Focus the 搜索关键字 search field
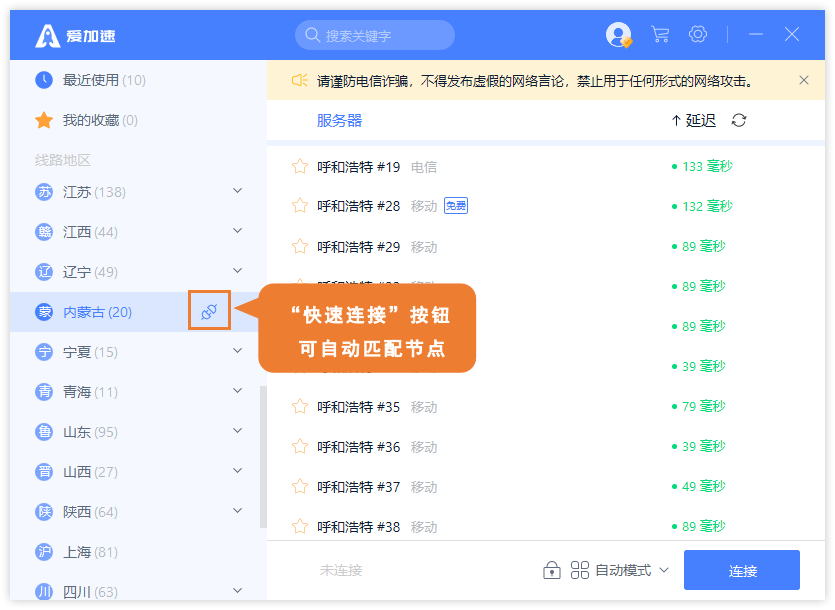The width and height of the screenshot is (835, 610). (375, 35)
